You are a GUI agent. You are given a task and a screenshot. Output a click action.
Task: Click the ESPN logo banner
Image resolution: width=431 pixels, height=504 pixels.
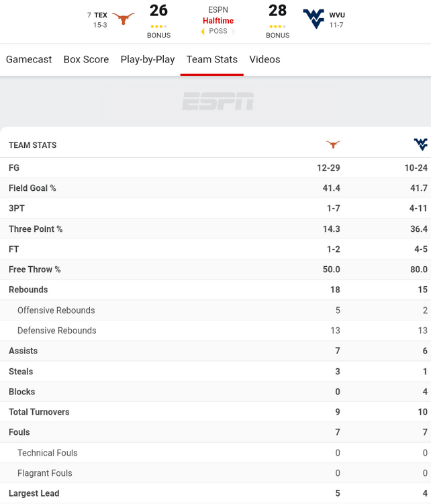[218, 101]
